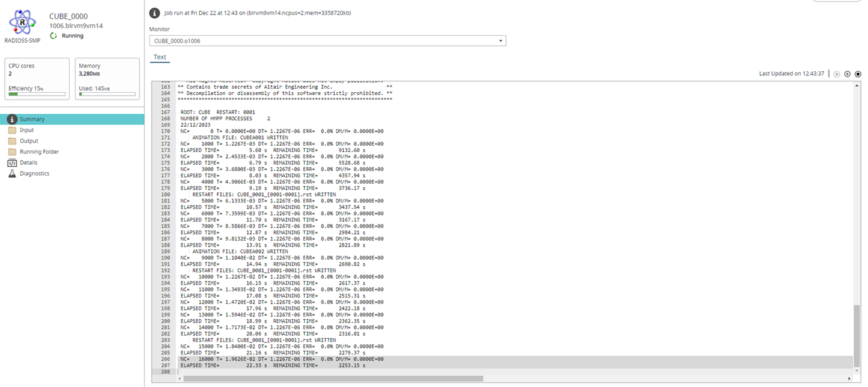
Task: Select the NC= 1000 log line
Action: 282,144
